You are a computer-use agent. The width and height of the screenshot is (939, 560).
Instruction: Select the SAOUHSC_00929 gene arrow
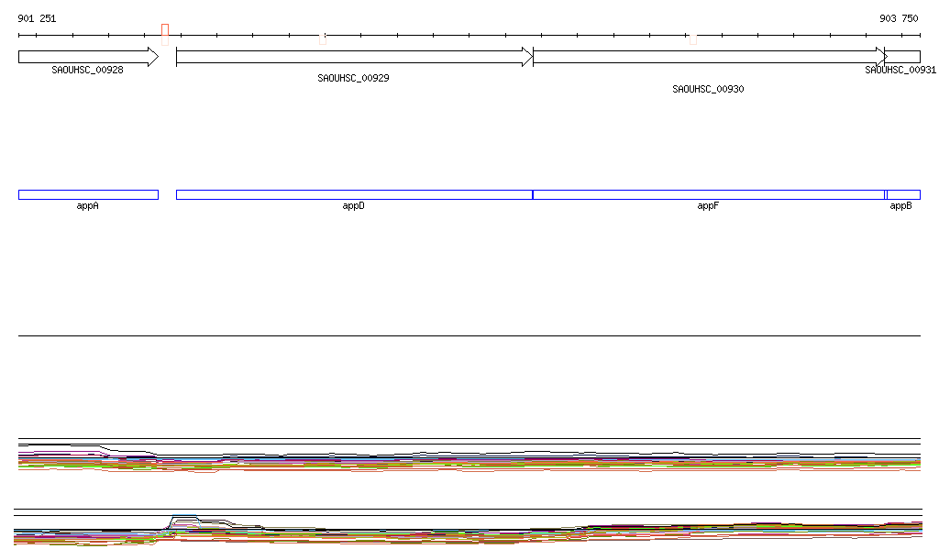353,57
